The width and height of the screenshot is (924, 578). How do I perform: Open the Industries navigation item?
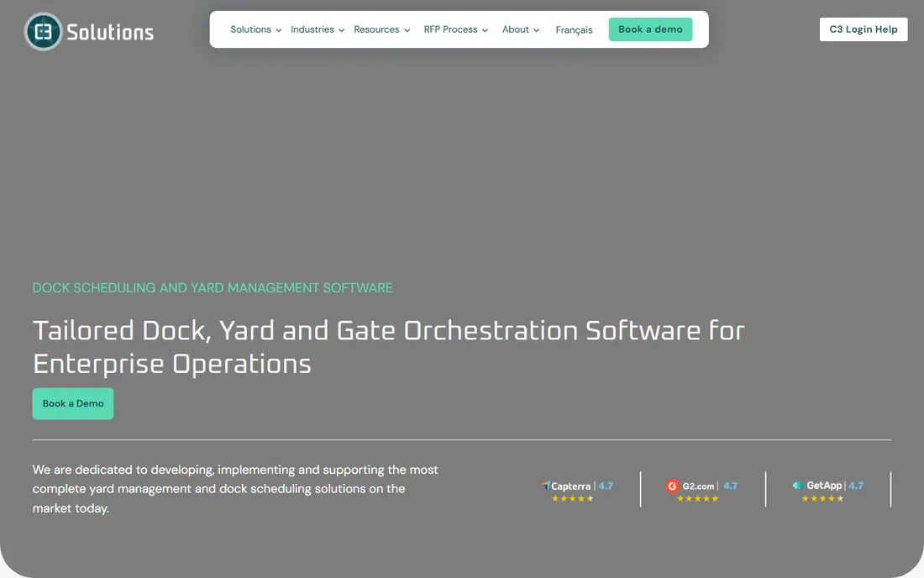[x=312, y=29]
